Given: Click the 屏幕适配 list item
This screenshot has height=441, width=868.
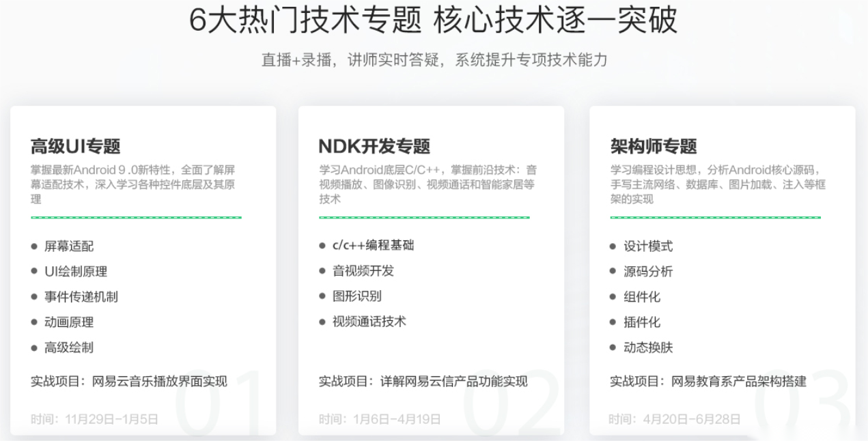Looking at the screenshot, I should tap(69, 246).
